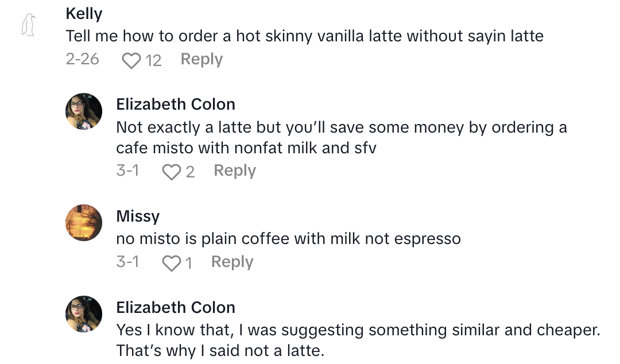Viewport: 620px width, 364px height.
Task: Like Kelly's comment with the heart icon
Action: click(x=131, y=60)
